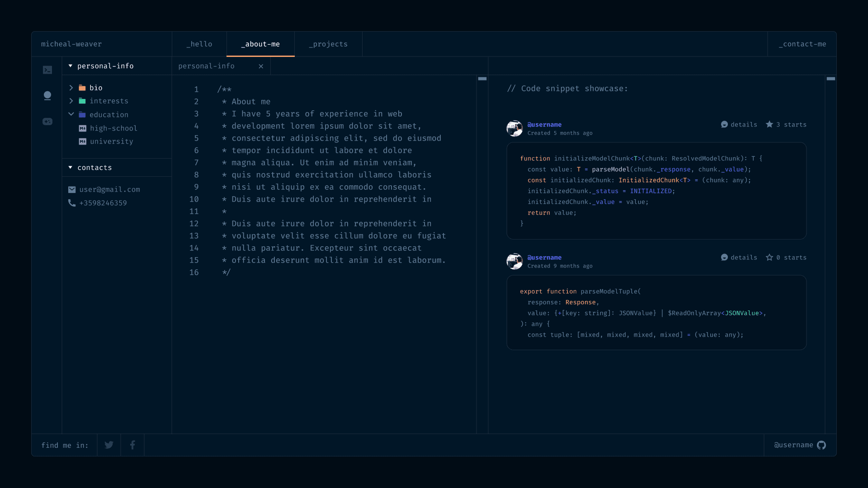Image resolution: width=868 pixels, height=488 pixels.
Task: Collapse the personal-info section arrow
Action: [x=71, y=66]
